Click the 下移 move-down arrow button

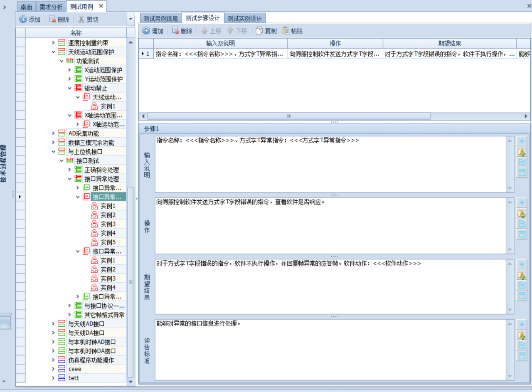(x=237, y=31)
